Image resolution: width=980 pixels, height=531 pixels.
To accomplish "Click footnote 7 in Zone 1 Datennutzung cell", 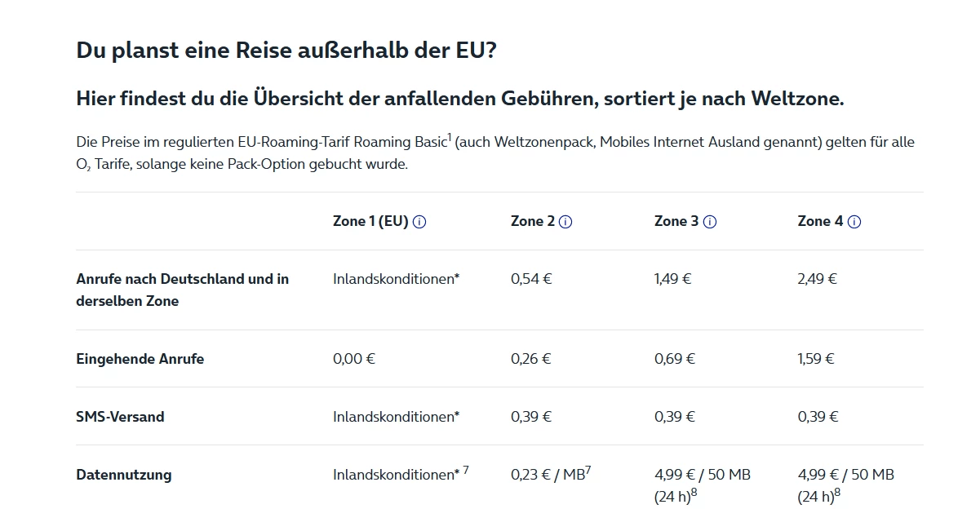I will pyautogui.click(x=466, y=469).
